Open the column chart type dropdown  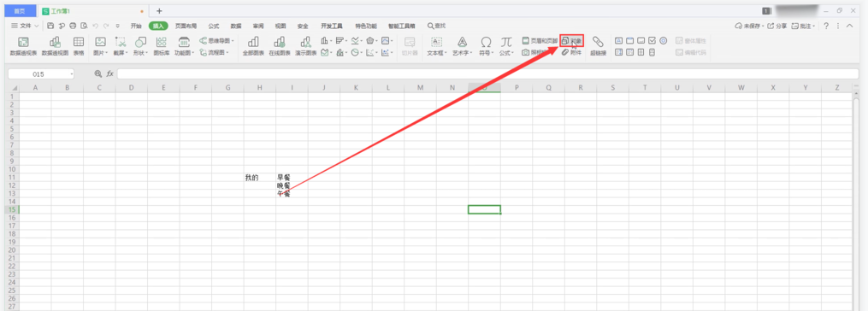[327, 40]
